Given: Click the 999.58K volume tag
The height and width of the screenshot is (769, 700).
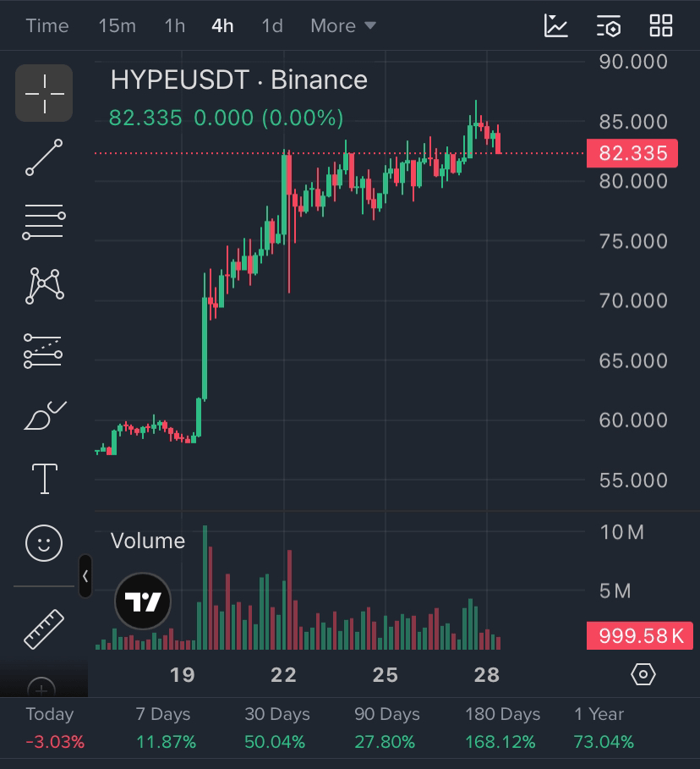Looking at the screenshot, I should click(x=640, y=635).
